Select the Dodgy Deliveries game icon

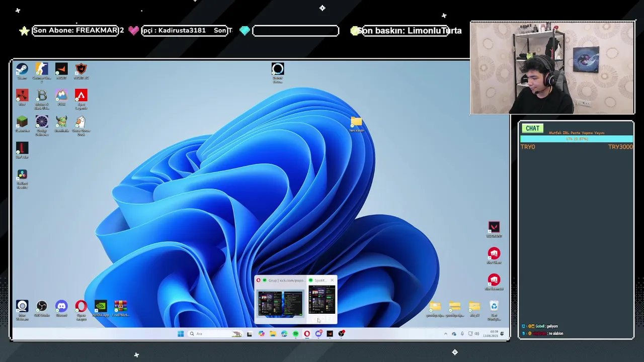pos(42,126)
